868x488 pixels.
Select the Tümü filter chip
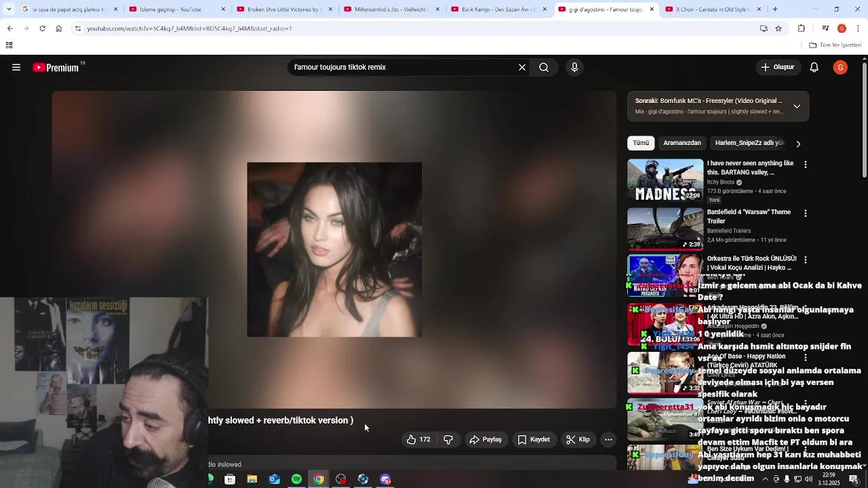click(x=641, y=143)
